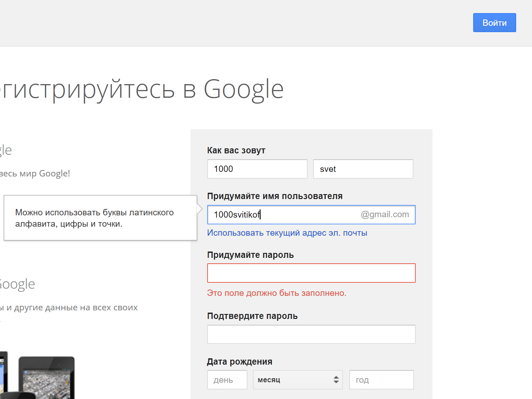The width and height of the screenshot is (532, 399).
Task: Click the 'Подтвердите пароль' label
Action: pos(252,316)
